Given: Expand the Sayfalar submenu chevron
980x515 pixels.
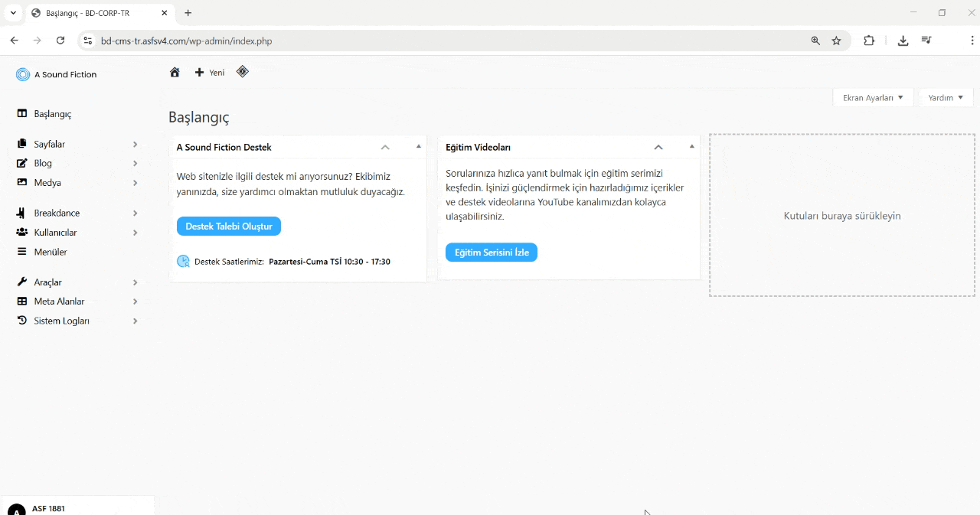Looking at the screenshot, I should (x=135, y=145).
